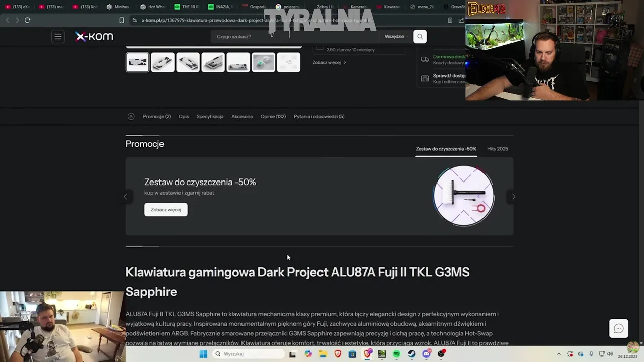This screenshot has width=644, height=362.
Task: Open Copilot from taskbar
Action: (308, 354)
